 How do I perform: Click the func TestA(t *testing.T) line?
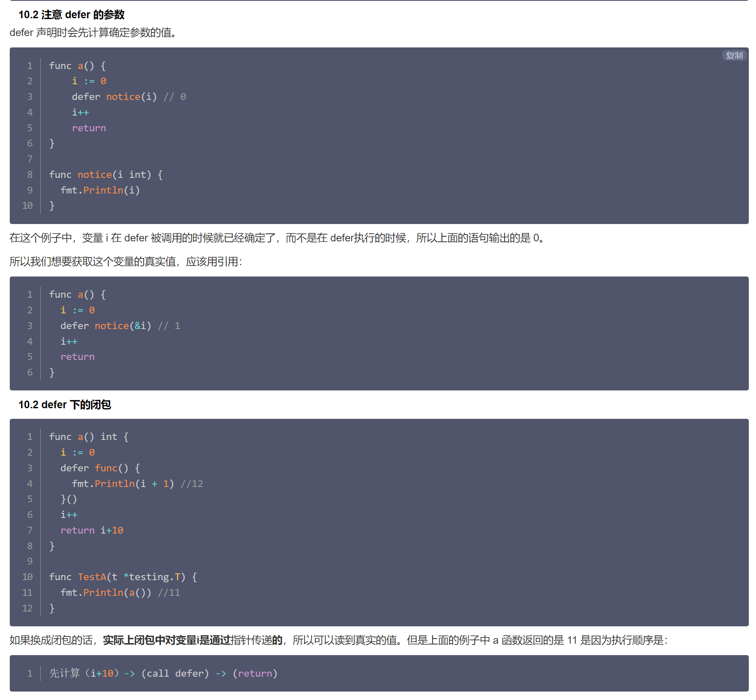123,577
